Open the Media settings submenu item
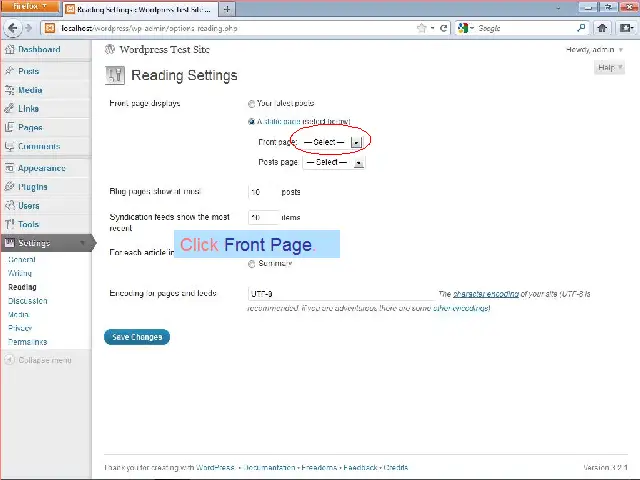The image size is (640, 480). coord(18,314)
